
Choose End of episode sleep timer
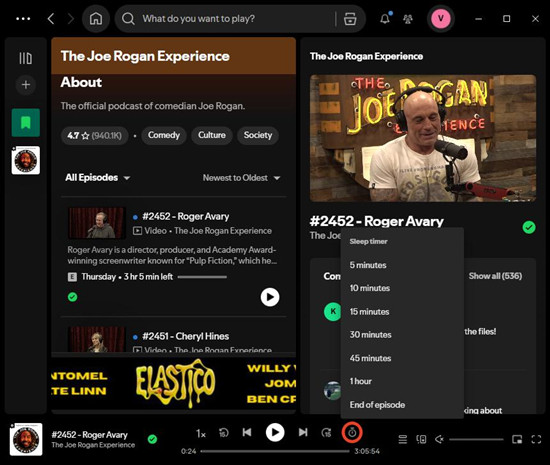tap(402, 405)
